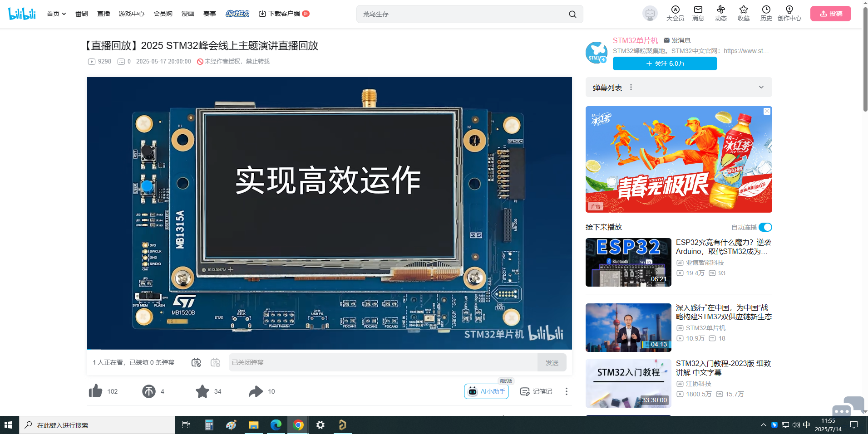Open File Explorer from the taskbar
The width and height of the screenshot is (868, 434).
click(253, 425)
